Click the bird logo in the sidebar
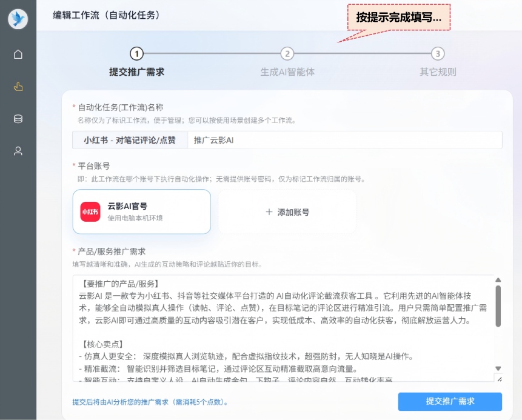This screenshot has width=522, height=420. (x=18, y=19)
